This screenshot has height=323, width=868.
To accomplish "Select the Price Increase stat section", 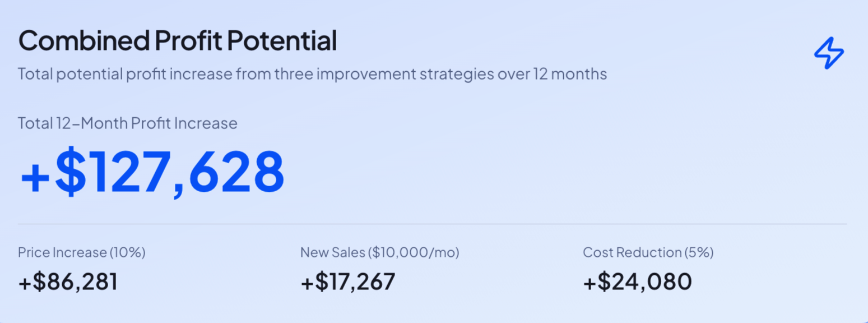I will 82,267.
